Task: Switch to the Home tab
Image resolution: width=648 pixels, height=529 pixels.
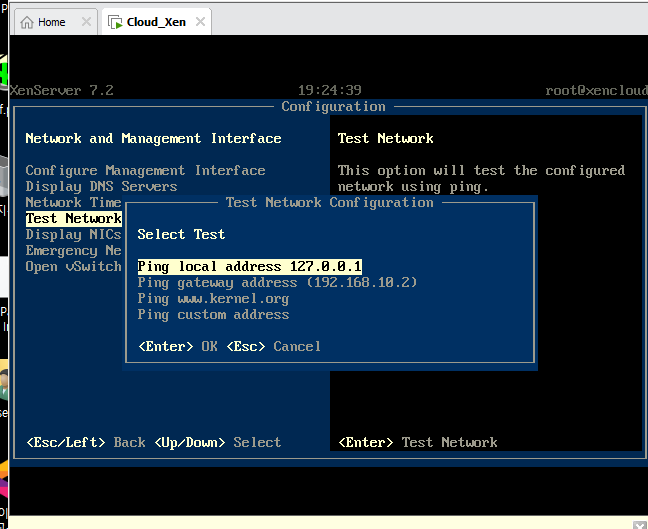Action: click(56, 21)
